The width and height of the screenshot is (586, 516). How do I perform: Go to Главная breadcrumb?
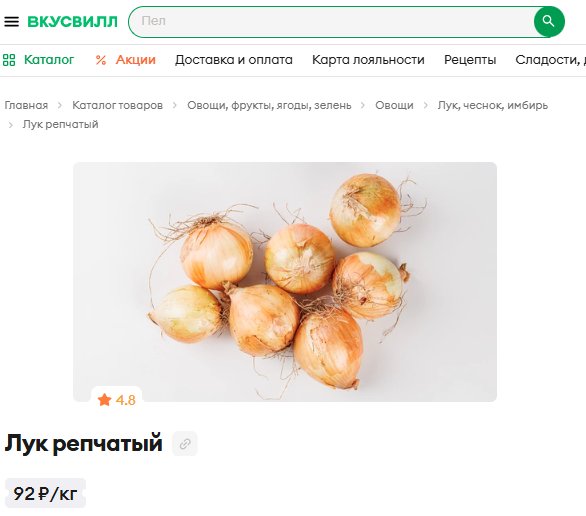click(26, 105)
